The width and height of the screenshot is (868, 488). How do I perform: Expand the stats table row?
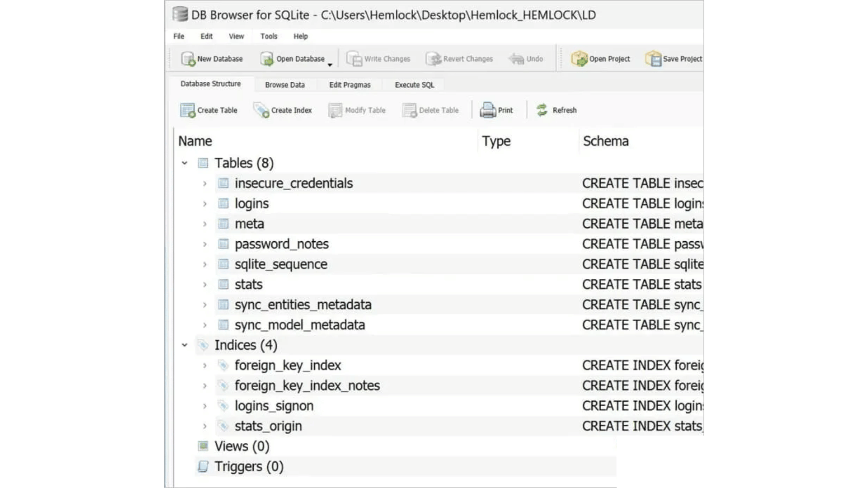click(x=205, y=285)
